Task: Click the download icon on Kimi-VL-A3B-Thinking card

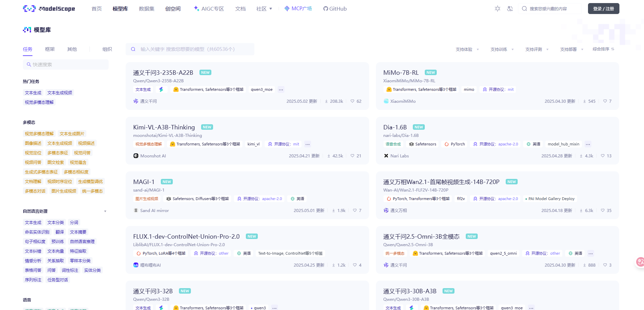Action: [x=329, y=156]
